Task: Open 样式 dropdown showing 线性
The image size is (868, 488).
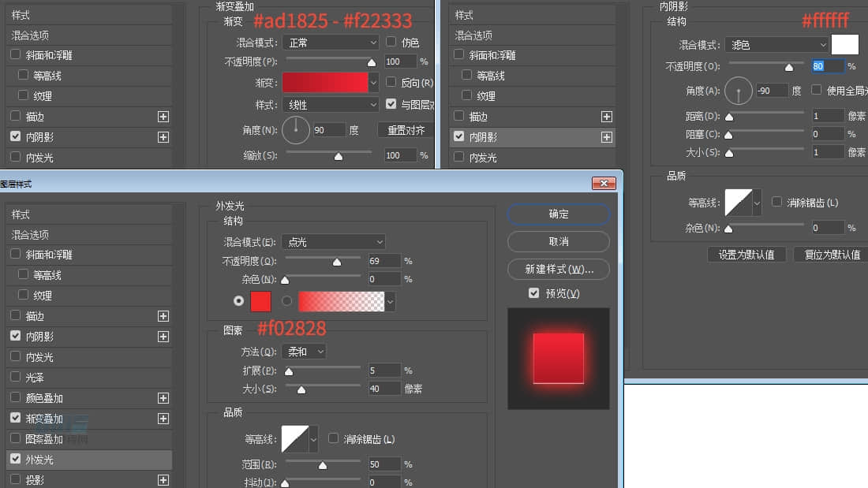Action: click(331, 105)
